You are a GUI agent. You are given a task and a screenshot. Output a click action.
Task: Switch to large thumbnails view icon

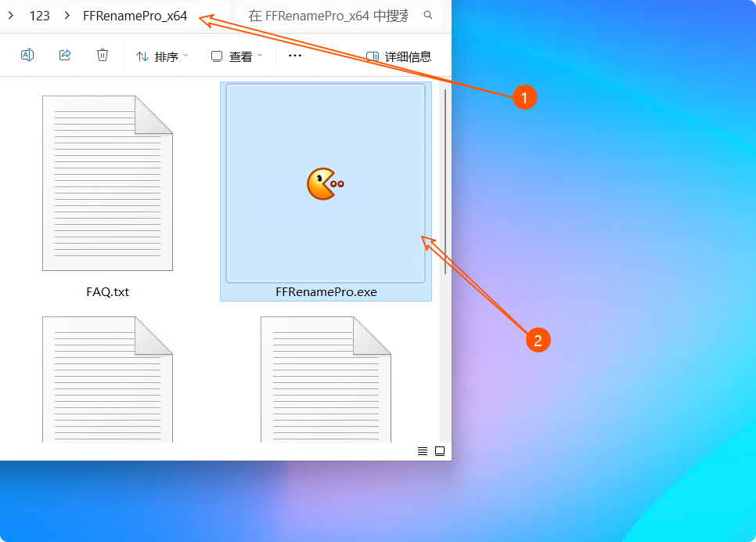coord(440,451)
